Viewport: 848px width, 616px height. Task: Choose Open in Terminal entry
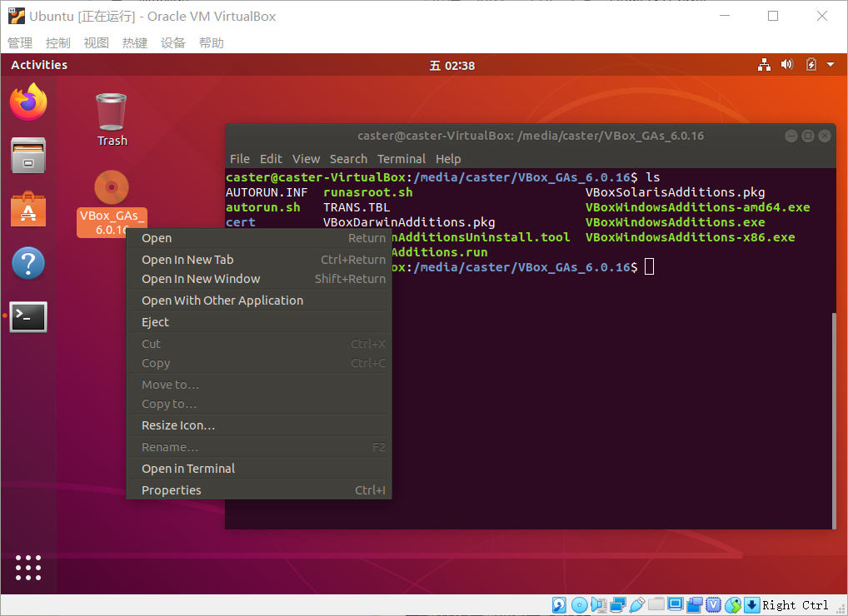(x=259, y=469)
